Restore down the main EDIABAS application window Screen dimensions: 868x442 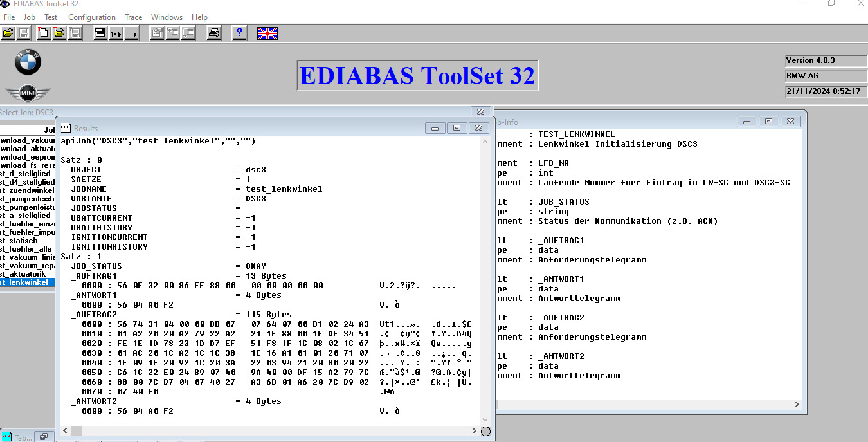[x=831, y=3]
